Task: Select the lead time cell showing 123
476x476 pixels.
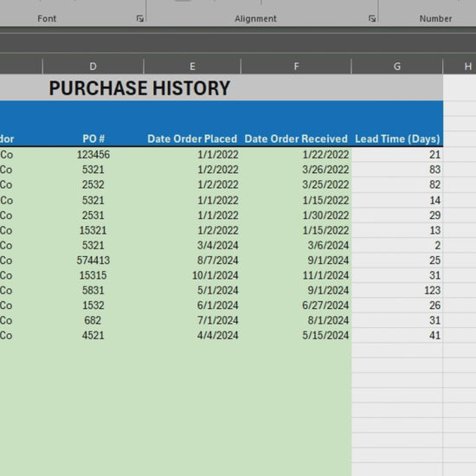Action: point(397,290)
